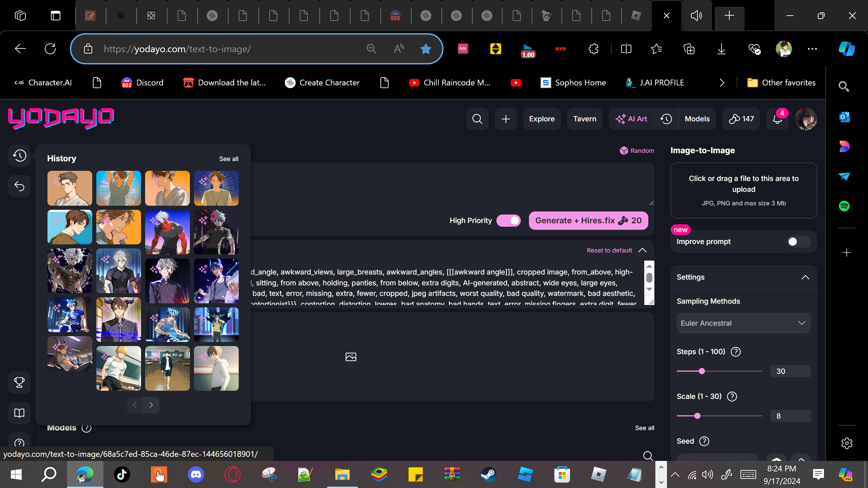This screenshot has width=868, height=488.
Task: Open the Explore tab
Action: click(x=541, y=119)
